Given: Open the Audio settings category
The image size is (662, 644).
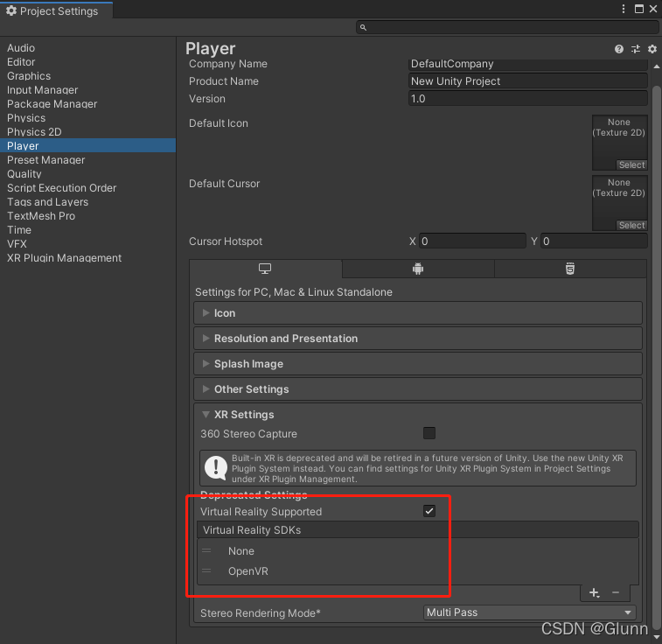Looking at the screenshot, I should [x=87, y=48].
